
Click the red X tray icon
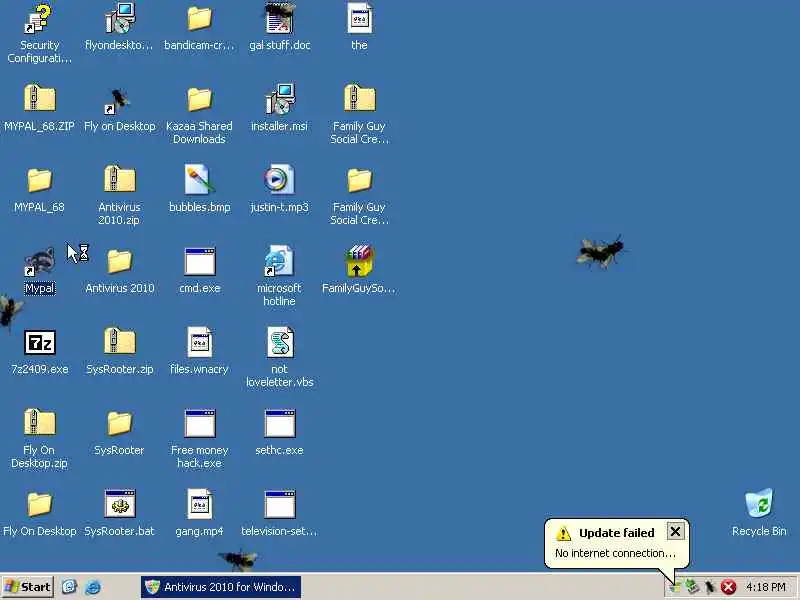click(728, 587)
